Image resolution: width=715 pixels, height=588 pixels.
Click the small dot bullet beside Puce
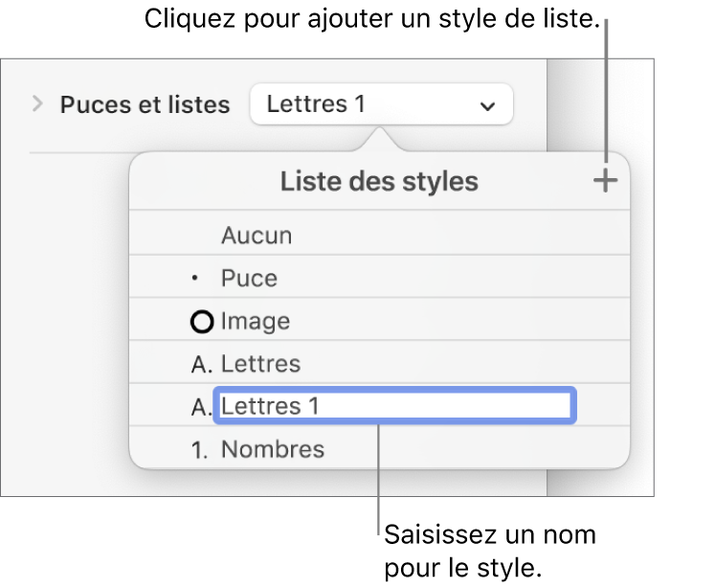tap(197, 279)
